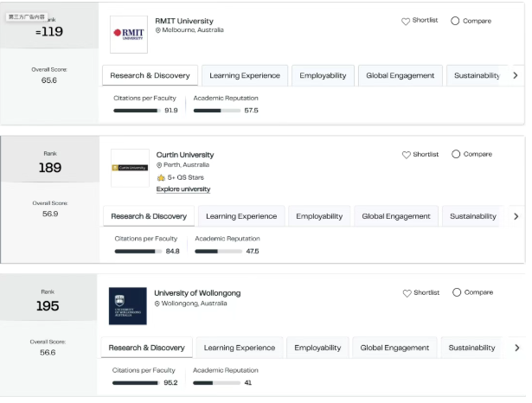Open the University of Wollongong title link
Viewport: 532px width, 403px height.
[197, 293]
